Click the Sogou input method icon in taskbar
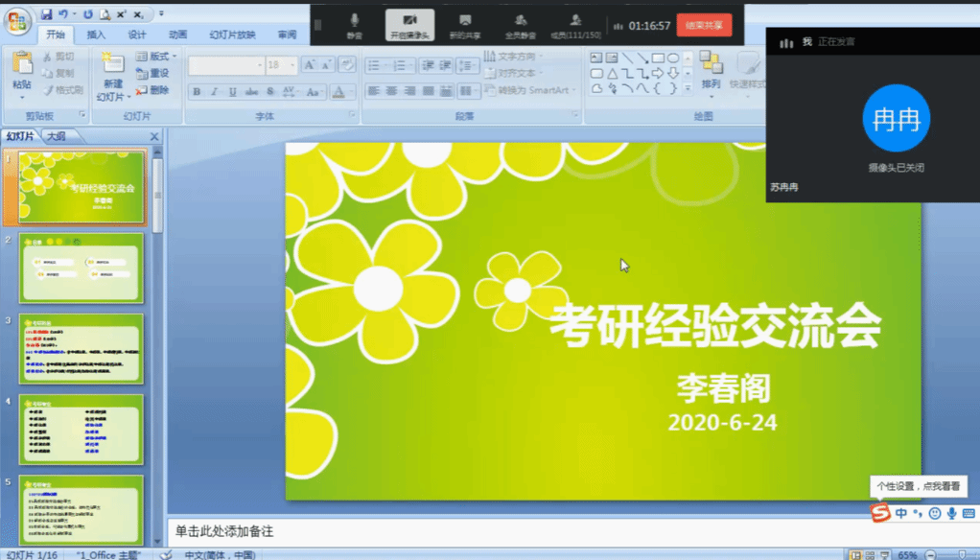Image resolution: width=980 pixels, height=560 pixels. pos(879,512)
